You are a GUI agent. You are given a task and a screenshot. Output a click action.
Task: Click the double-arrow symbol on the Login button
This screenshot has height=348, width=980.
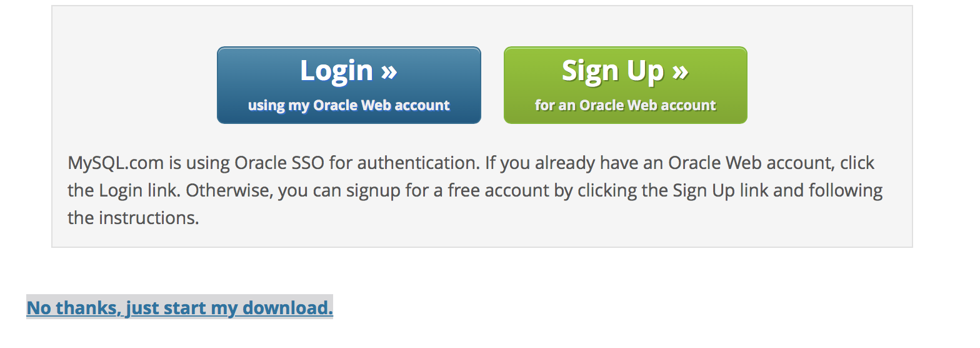[x=389, y=71]
